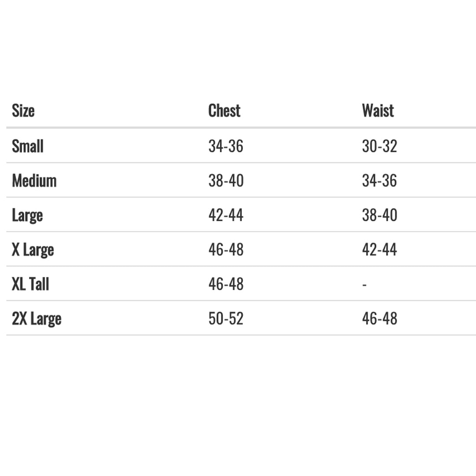Image resolution: width=476 pixels, height=476 pixels.
Task: Click X Large waist value 42-44
Action: click(379, 249)
